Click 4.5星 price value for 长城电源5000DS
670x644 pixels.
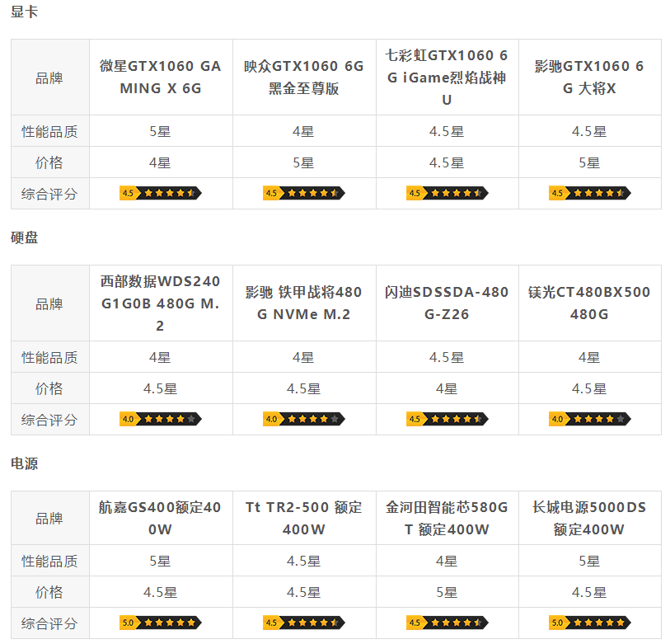(x=590, y=592)
